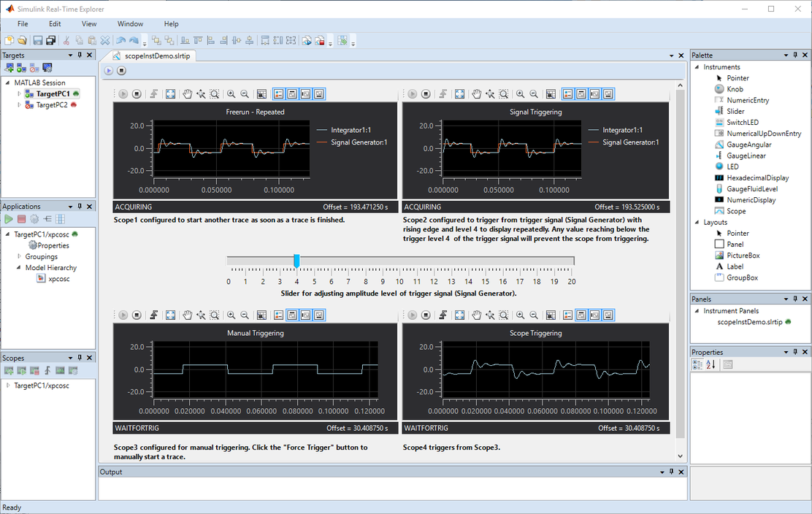
Task: Pin the Properties panel
Action: click(795, 352)
